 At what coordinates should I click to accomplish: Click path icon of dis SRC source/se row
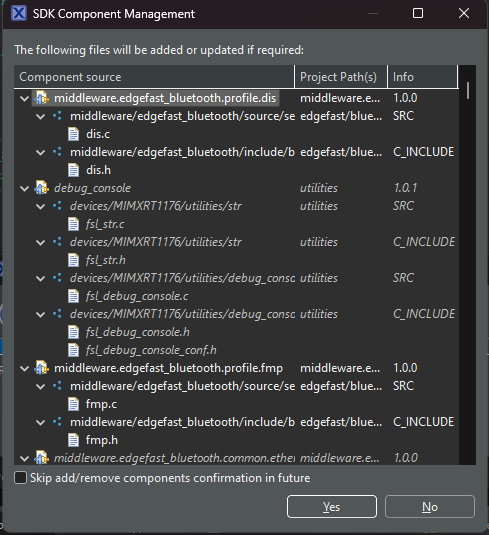point(57,116)
